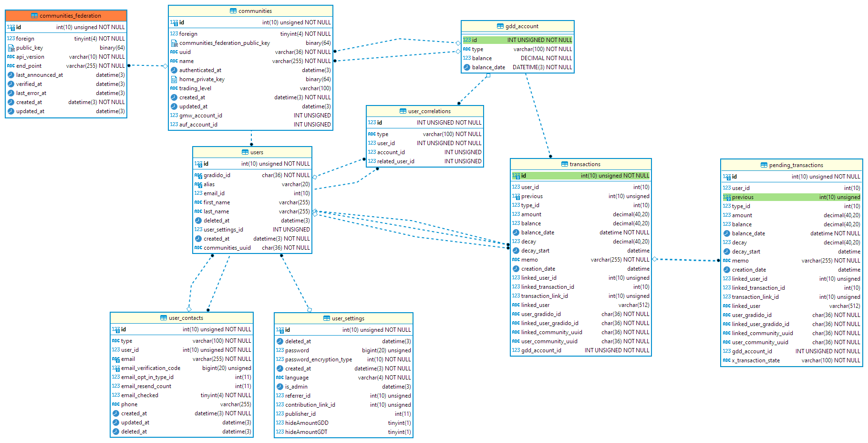The width and height of the screenshot is (868, 443).
Task: Click the table icon in communities_federation header
Action: point(34,16)
